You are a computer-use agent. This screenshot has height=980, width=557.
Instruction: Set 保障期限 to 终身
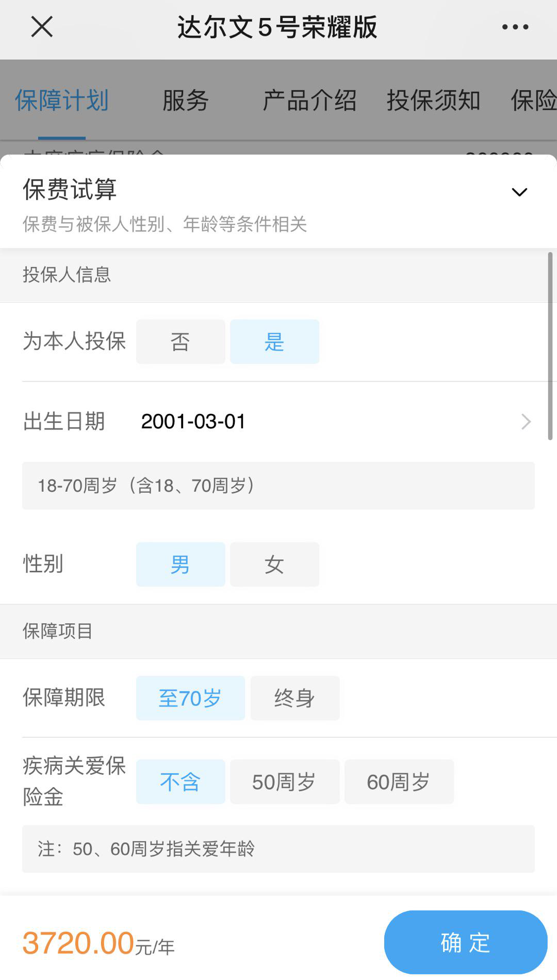click(x=294, y=698)
